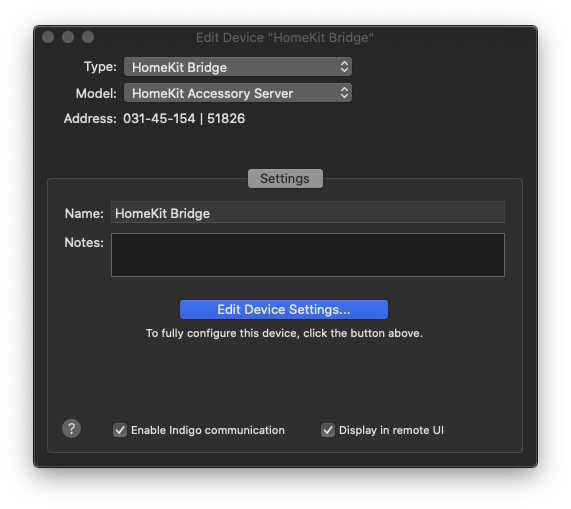Zoom the Edit Device window
Viewport: 571px width, 509px height.
pos(88,37)
